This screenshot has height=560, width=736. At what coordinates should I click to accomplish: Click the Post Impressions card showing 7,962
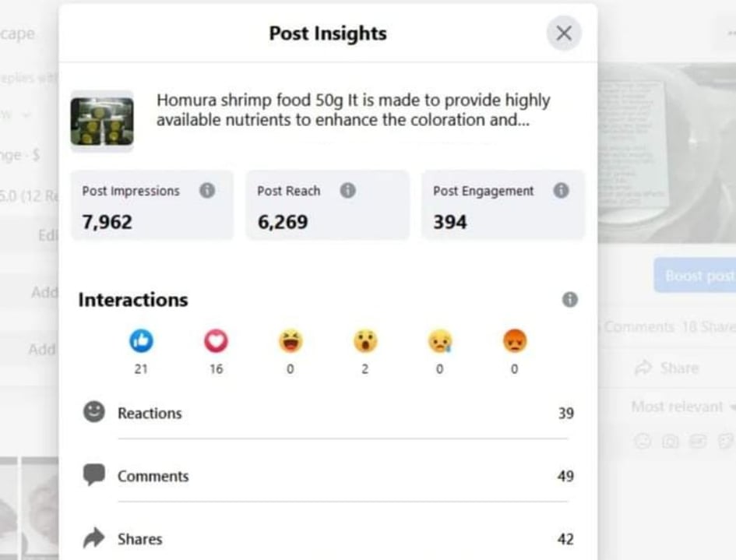152,206
